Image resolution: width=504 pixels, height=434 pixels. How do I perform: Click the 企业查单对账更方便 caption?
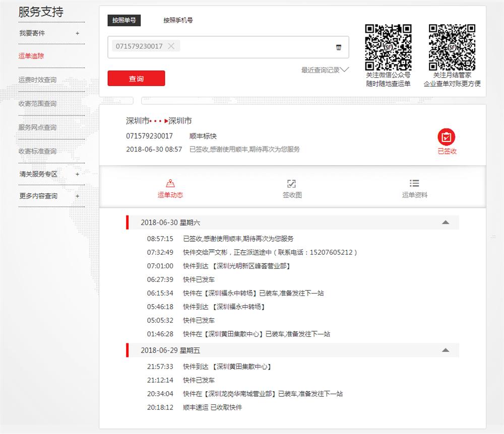coord(452,84)
